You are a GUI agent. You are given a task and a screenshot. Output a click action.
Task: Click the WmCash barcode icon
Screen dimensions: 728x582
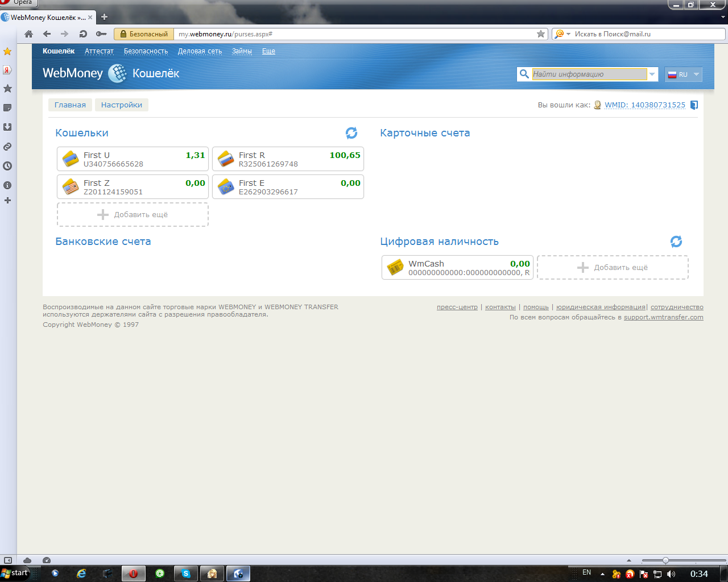tap(395, 267)
